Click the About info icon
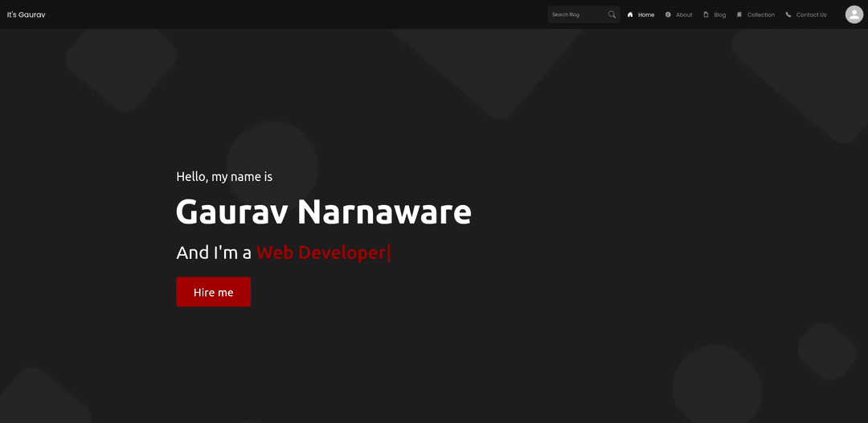The image size is (868, 423). tap(668, 15)
